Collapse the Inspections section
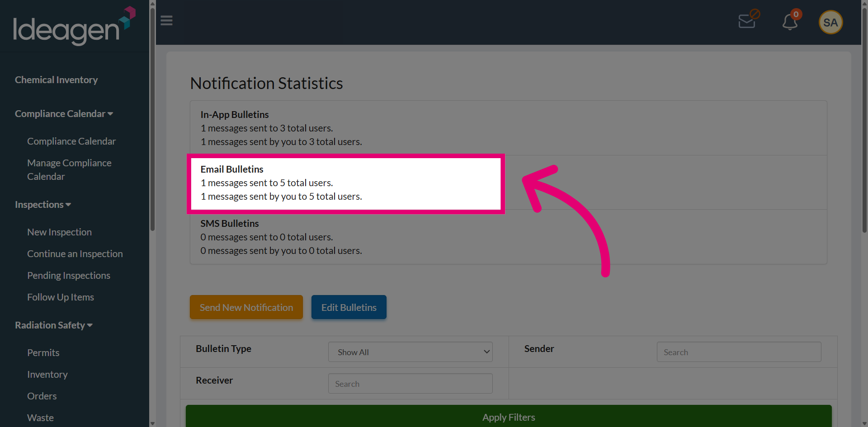 pyautogui.click(x=43, y=205)
